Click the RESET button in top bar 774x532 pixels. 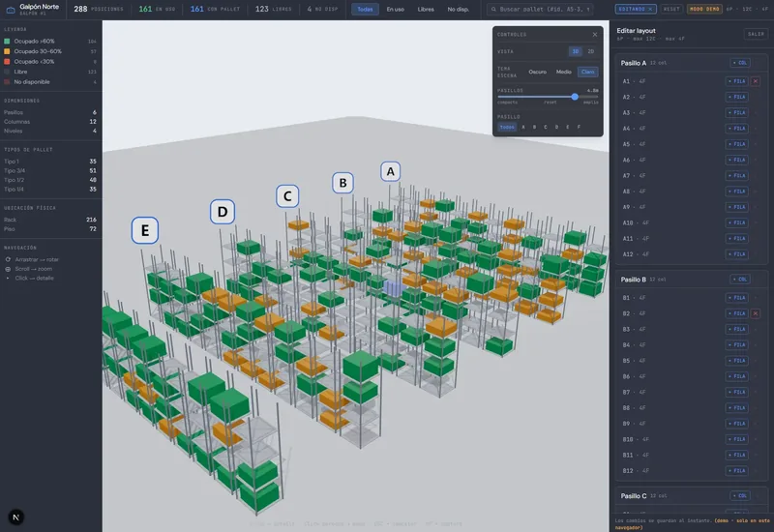(671, 10)
